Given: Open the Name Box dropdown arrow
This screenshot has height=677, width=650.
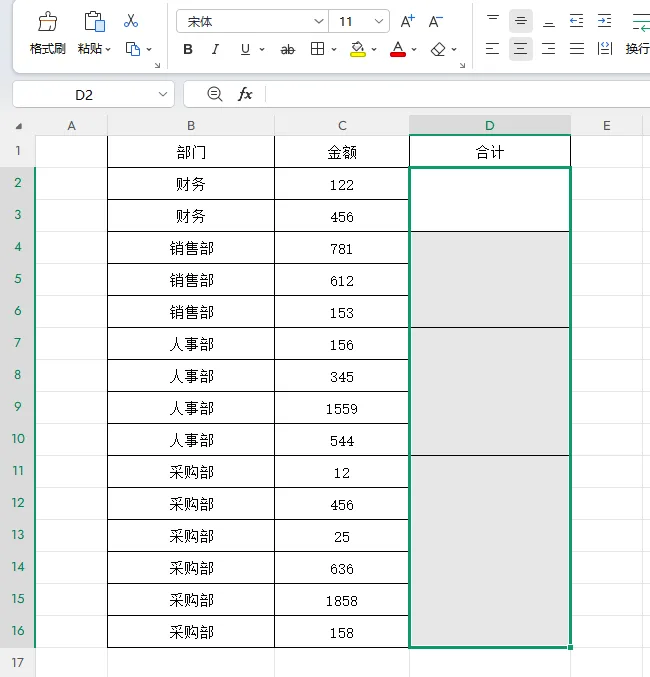Looking at the screenshot, I should 163,94.
